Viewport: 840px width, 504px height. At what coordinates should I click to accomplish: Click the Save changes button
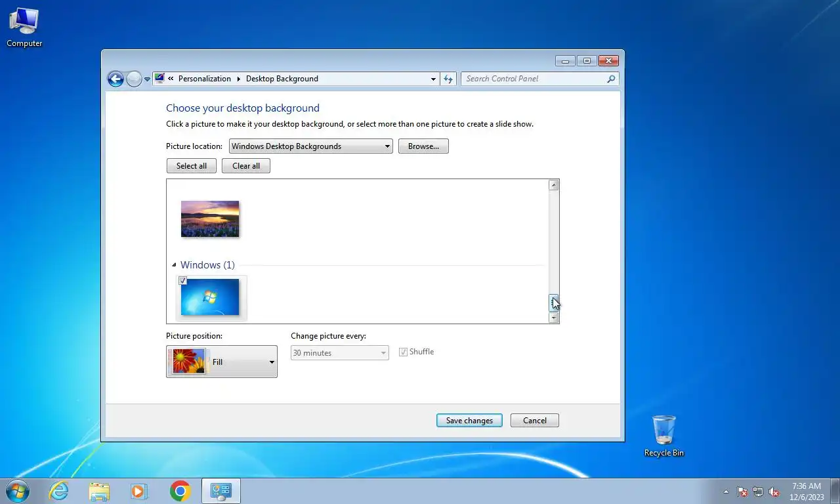pyautogui.click(x=469, y=421)
